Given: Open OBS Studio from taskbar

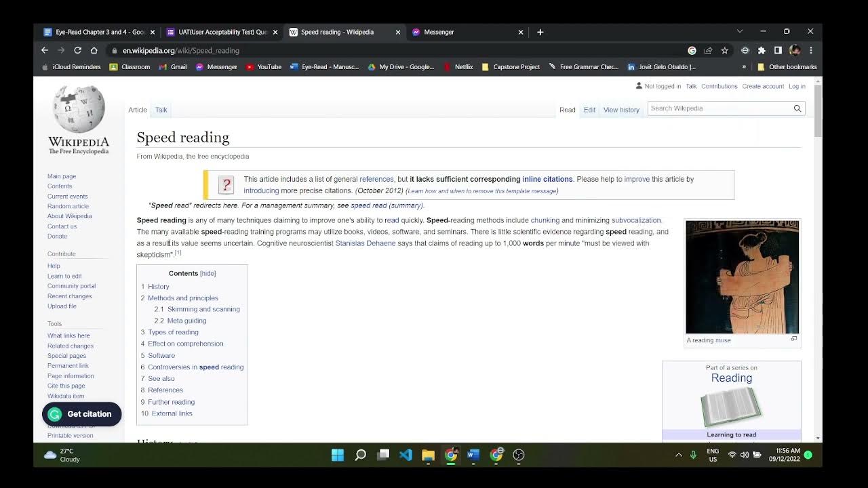Looking at the screenshot, I should 519,455.
